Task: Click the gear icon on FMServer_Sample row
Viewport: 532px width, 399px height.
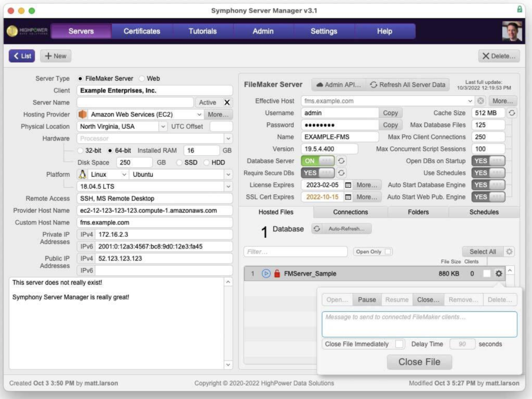Action: tap(498, 273)
